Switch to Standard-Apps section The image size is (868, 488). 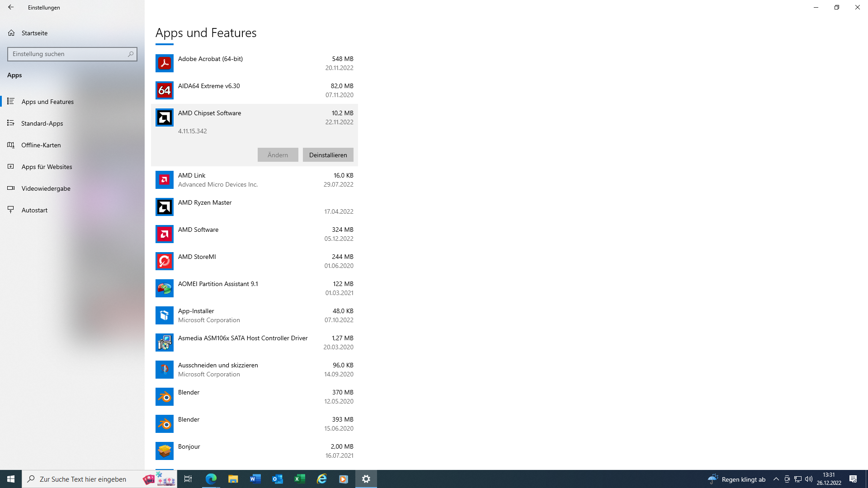coord(42,123)
